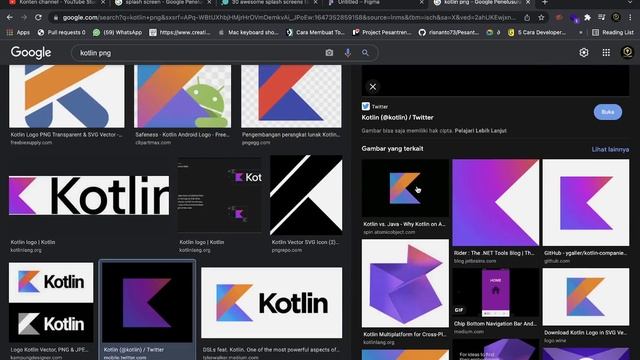640x360 pixels.
Task: Open the Chrome three-dot menu
Action: [631, 18]
